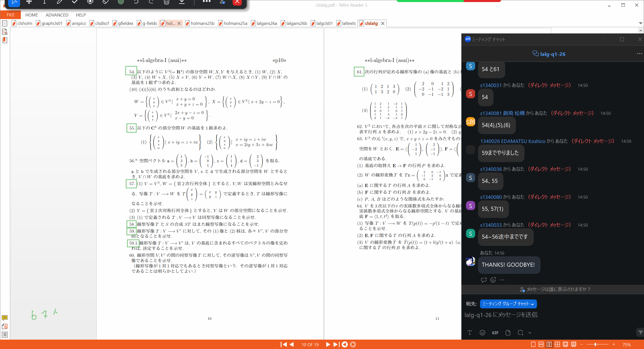Switch to the anspics document tab
Screen dimensions: 644x349
[76, 23]
